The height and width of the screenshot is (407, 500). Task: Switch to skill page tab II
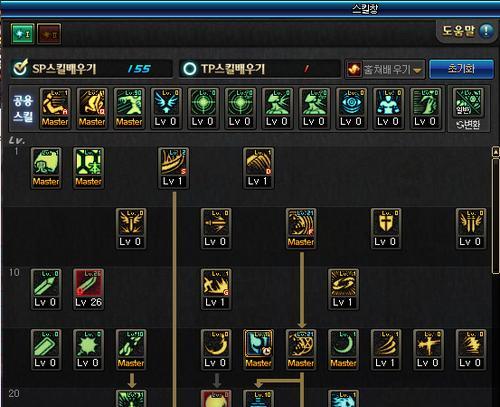(x=49, y=34)
